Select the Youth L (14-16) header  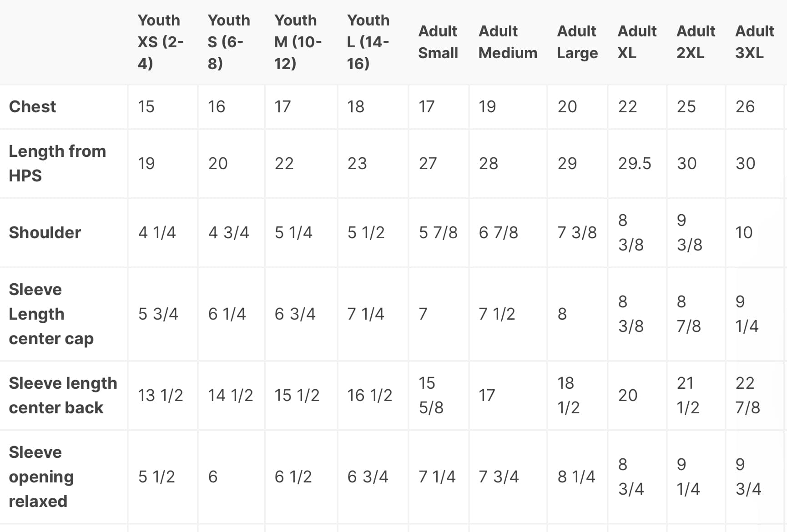coord(368,42)
